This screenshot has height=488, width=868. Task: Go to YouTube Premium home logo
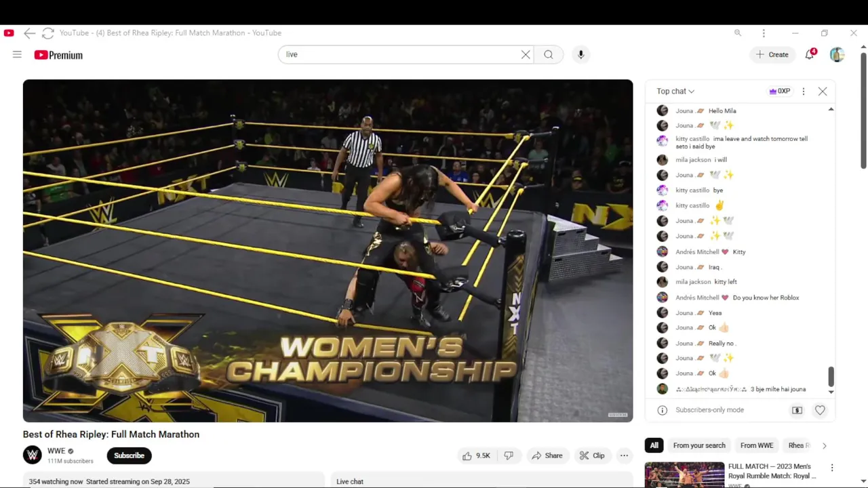pyautogui.click(x=58, y=55)
